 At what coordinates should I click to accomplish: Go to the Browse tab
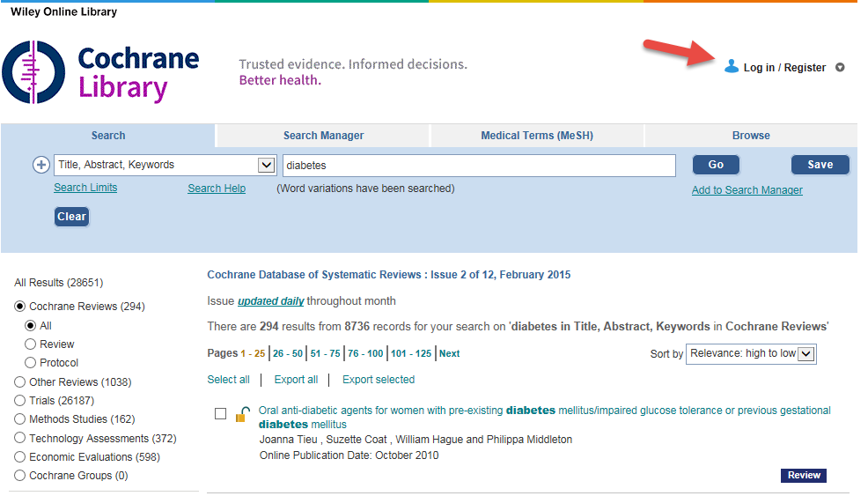point(751,135)
